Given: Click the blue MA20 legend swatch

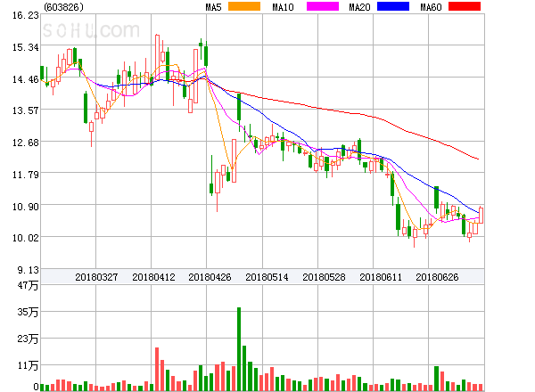Looking at the screenshot, I should pyautogui.click(x=393, y=6).
